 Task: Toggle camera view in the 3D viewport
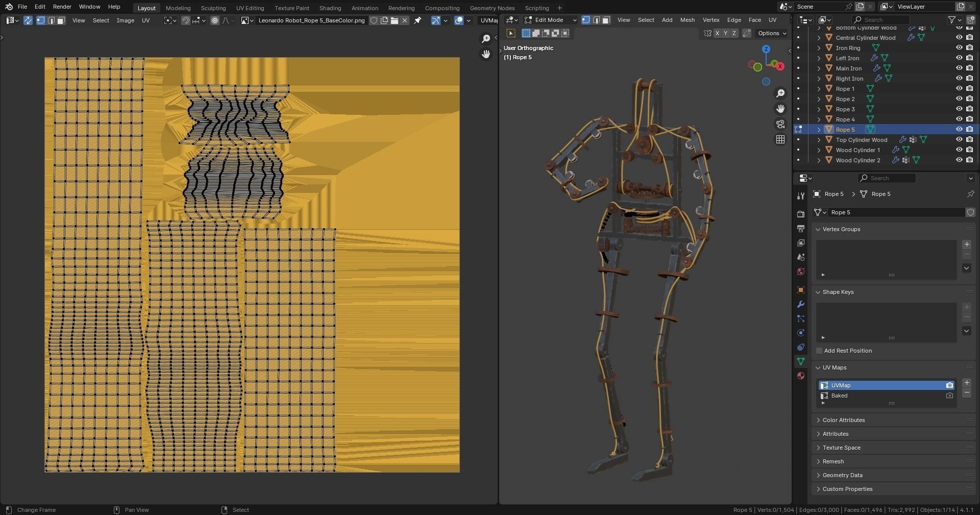pos(780,124)
